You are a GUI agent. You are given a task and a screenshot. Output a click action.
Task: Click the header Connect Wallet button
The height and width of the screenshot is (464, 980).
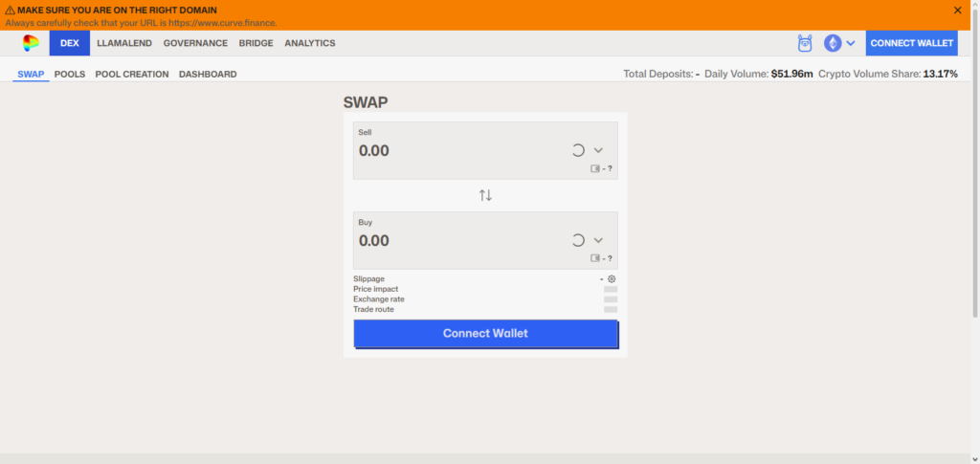(912, 43)
